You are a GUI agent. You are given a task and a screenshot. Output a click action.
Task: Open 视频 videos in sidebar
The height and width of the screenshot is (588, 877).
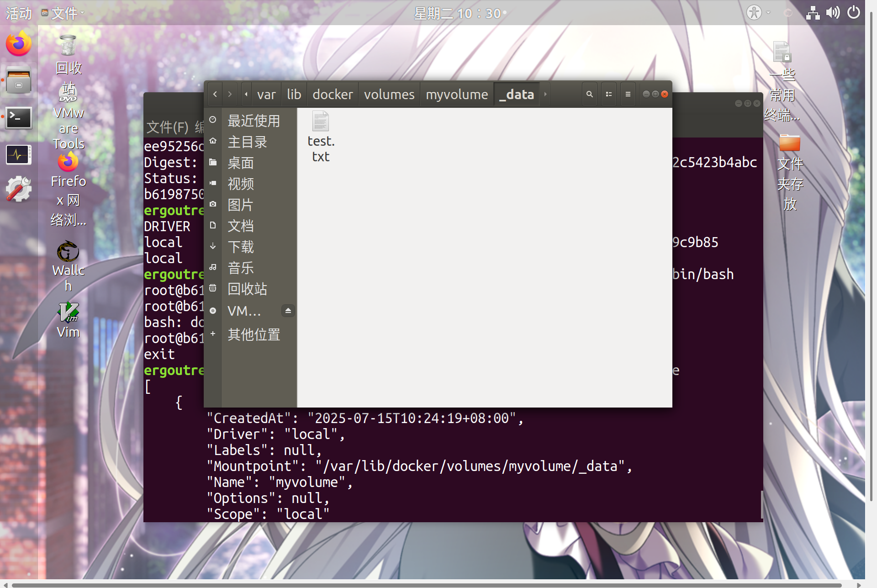pos(250,184)
